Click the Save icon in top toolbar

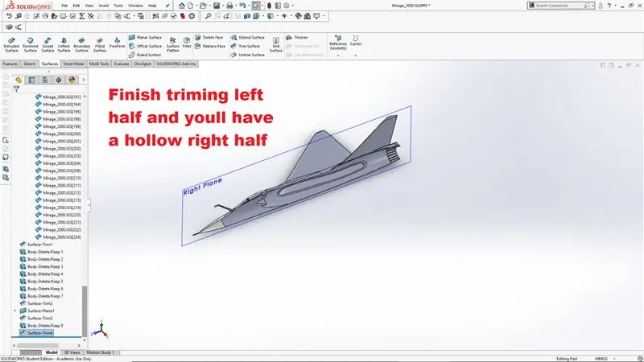(x=217, y=6)
